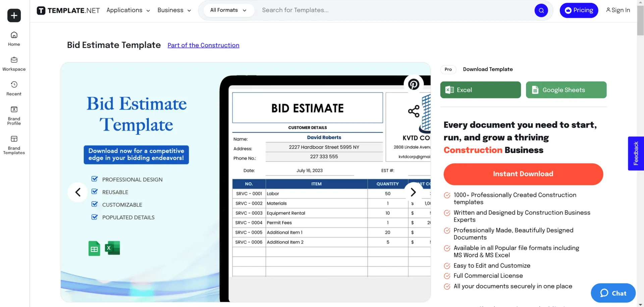The image size is (644, 307).
Task: Open the Pricing page
Action: tap(579, 10)
